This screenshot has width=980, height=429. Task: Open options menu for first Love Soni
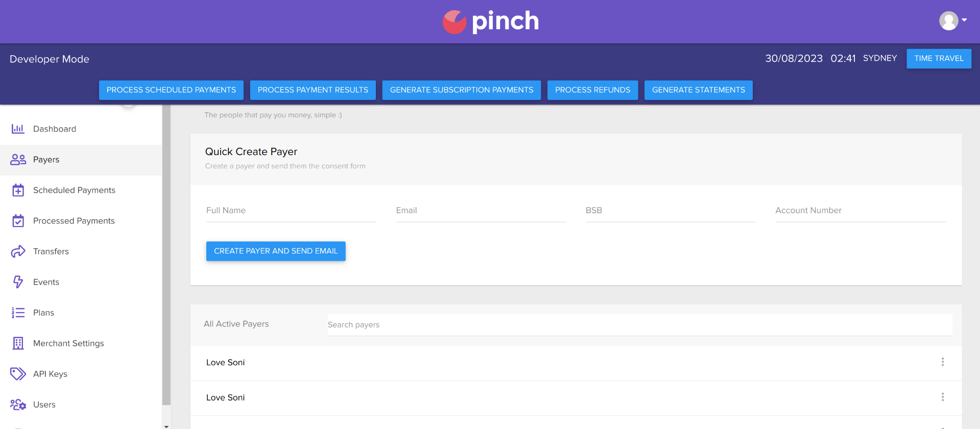point(942,362)
